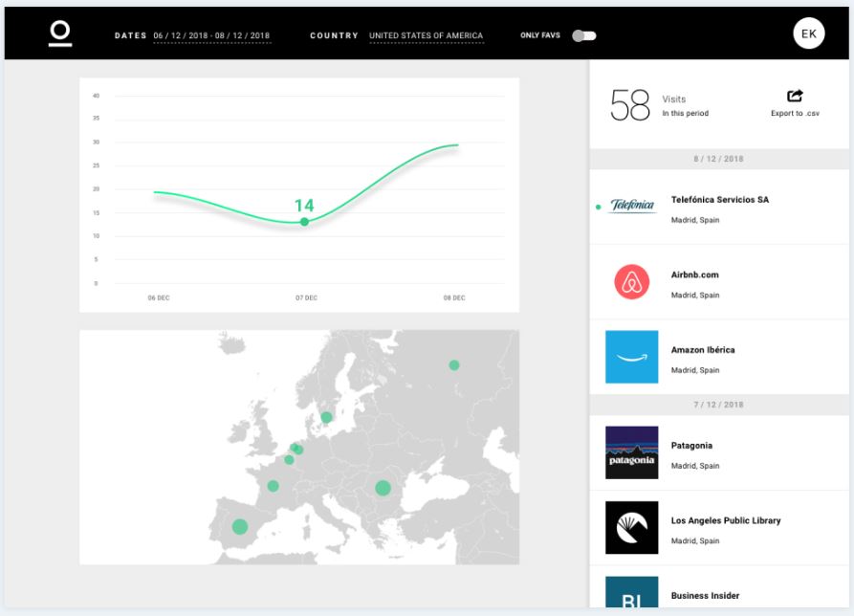Click the Export to .csv label
The width and height of the screenshot is (854, 616).
pos(795,113)
